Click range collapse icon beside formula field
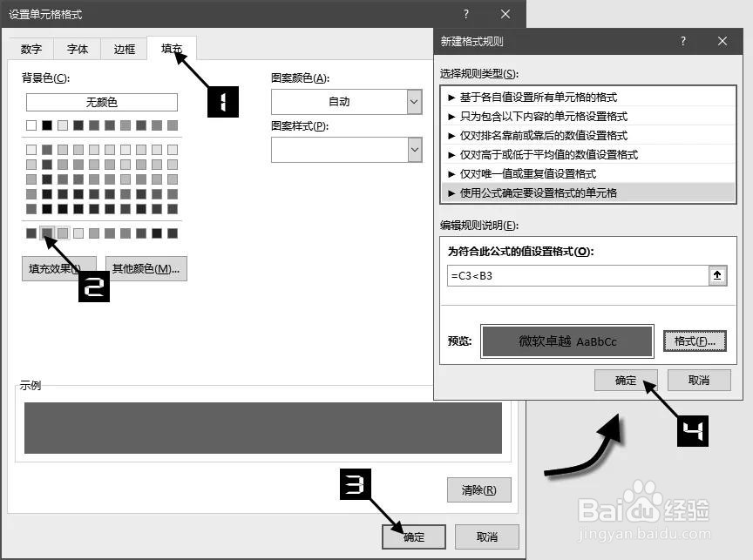 click(717, 276)
